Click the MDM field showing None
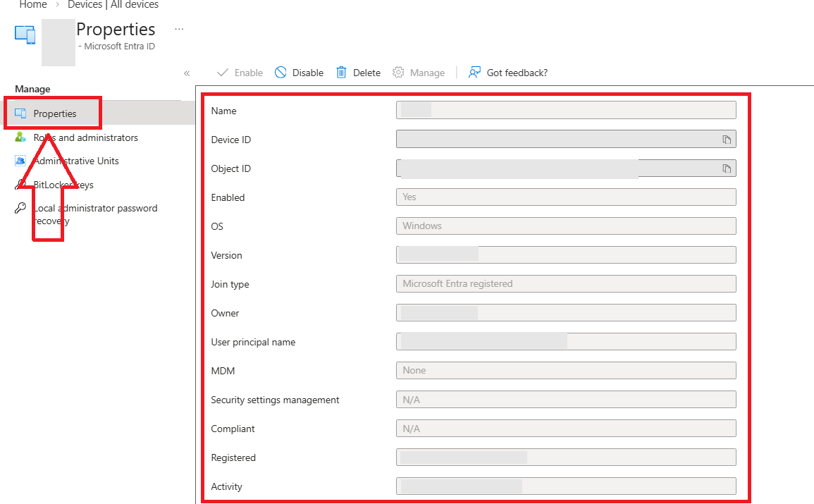 pyautogui.click(x=566, y=371)
